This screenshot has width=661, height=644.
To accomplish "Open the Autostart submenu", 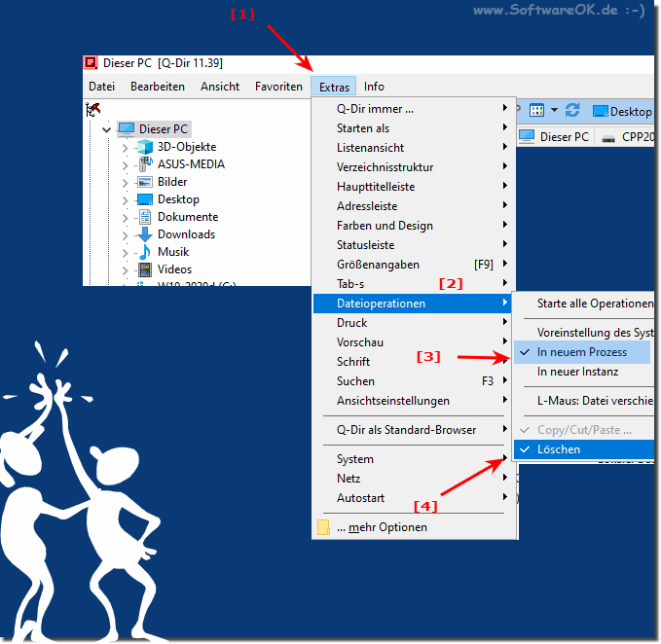I will (x=414, y=498).
